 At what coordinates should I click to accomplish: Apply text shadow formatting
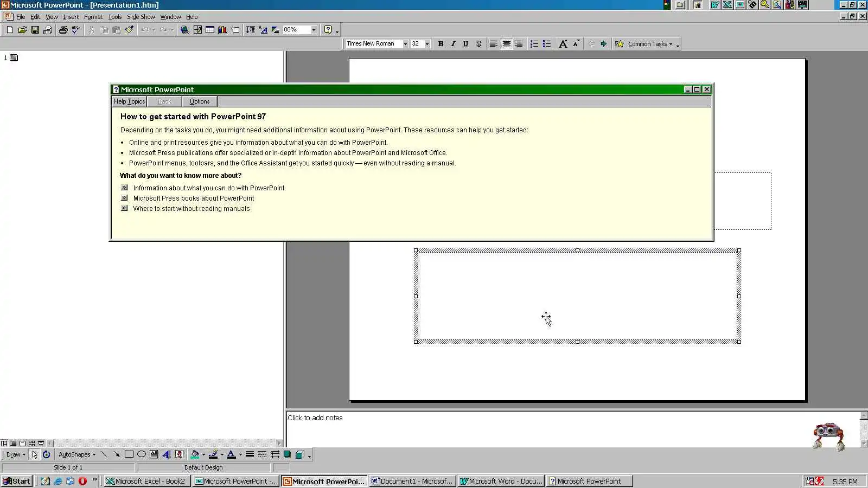pos(478,44)
